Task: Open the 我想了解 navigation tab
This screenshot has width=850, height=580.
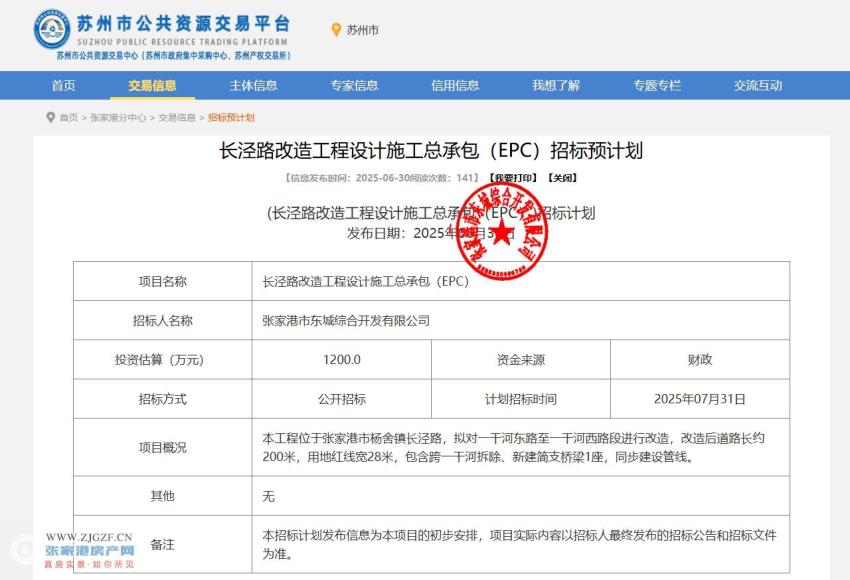Action: pyautogui.click(x=556, y=85)
